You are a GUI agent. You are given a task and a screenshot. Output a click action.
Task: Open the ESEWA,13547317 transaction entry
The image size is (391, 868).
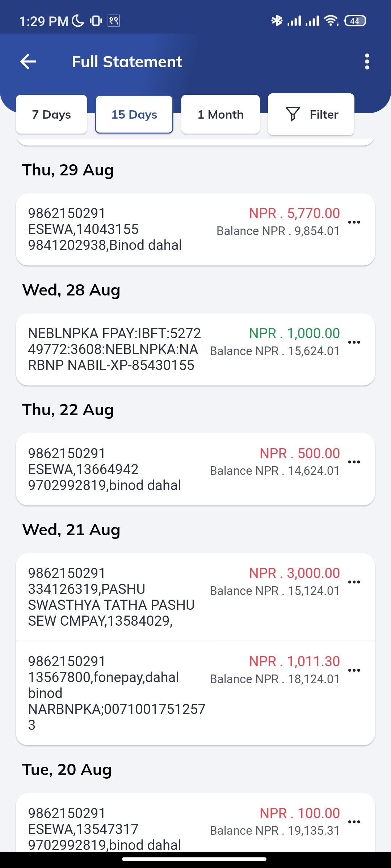[x=195, y=823]
